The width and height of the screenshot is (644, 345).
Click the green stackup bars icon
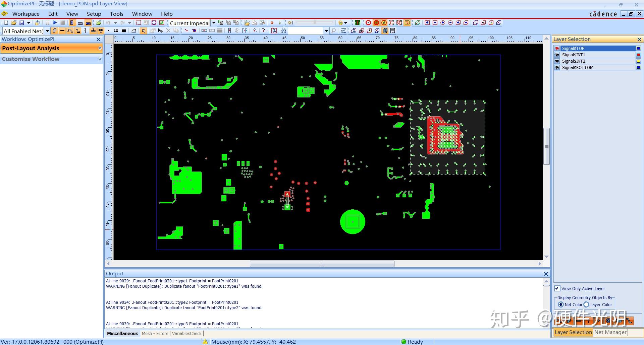click(358, 23)
